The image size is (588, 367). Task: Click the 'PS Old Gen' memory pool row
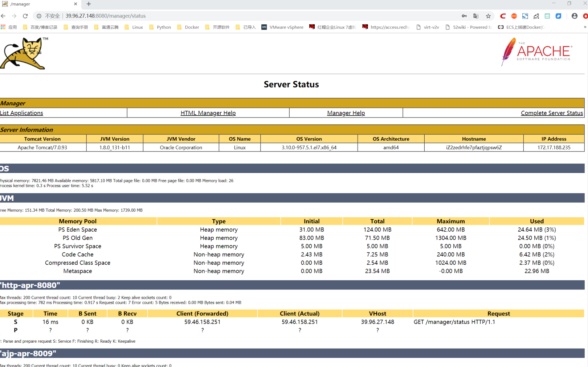[292, 238]
